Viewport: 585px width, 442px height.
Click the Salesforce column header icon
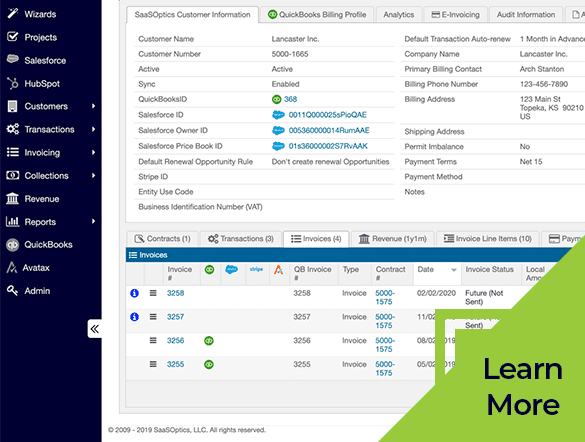click(x=232, y=269)
